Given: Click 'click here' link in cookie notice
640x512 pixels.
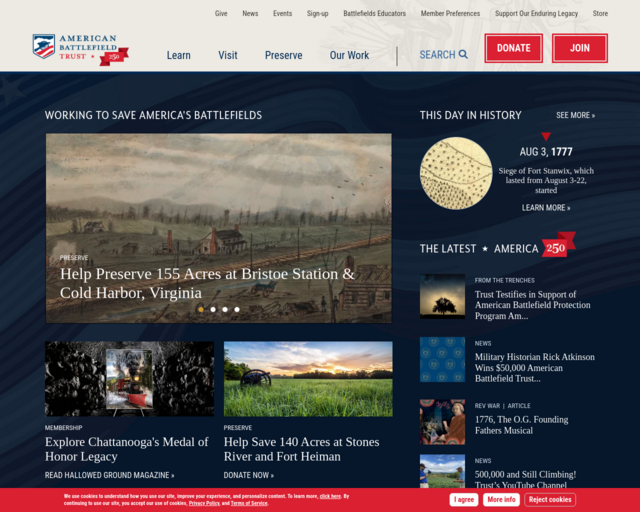Looking at the screenshot, I should click(330, 496).
